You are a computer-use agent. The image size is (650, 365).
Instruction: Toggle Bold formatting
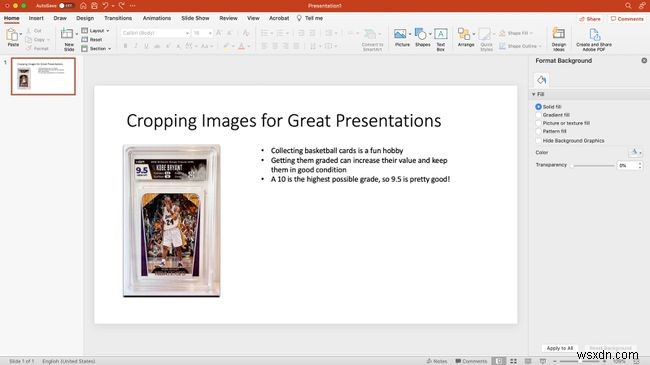[x=125, y=46]
